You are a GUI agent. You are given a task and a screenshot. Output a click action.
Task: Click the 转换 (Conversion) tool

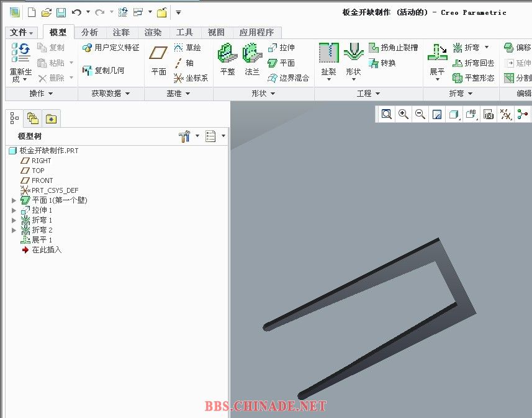click(382, 63)
